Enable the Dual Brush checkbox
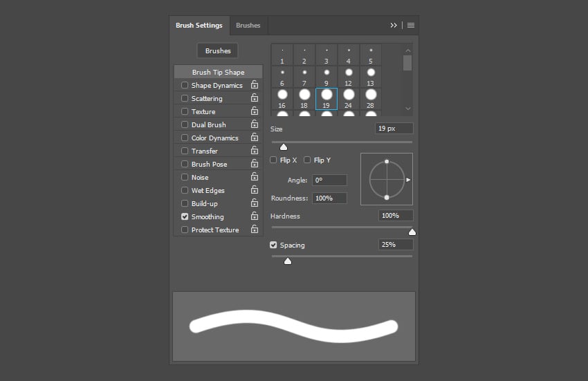 click(185, 124)
